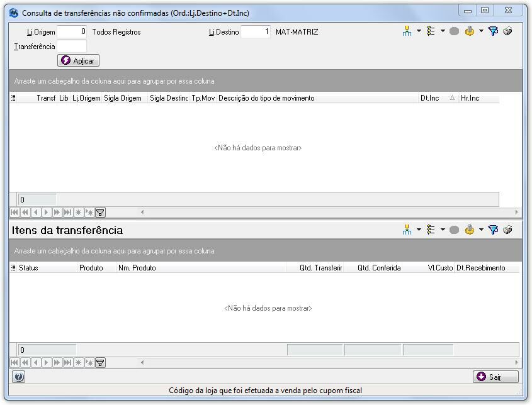Click the Itens da transferência column list icon
Screen dimensions: 532x405
[x=431, y=230]
